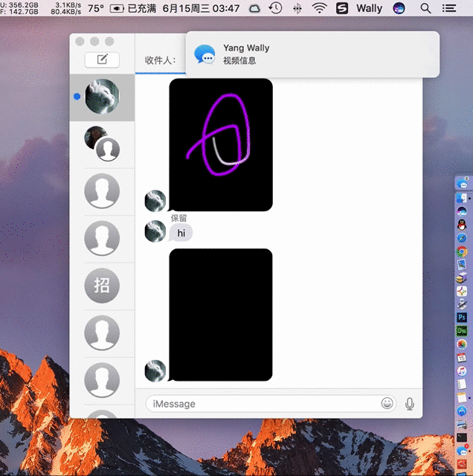The height and width of the screenshot is (476, 473).
Task: Click network speed stats in menu bar
Action: pyautogui.click(x=66, y=8)
